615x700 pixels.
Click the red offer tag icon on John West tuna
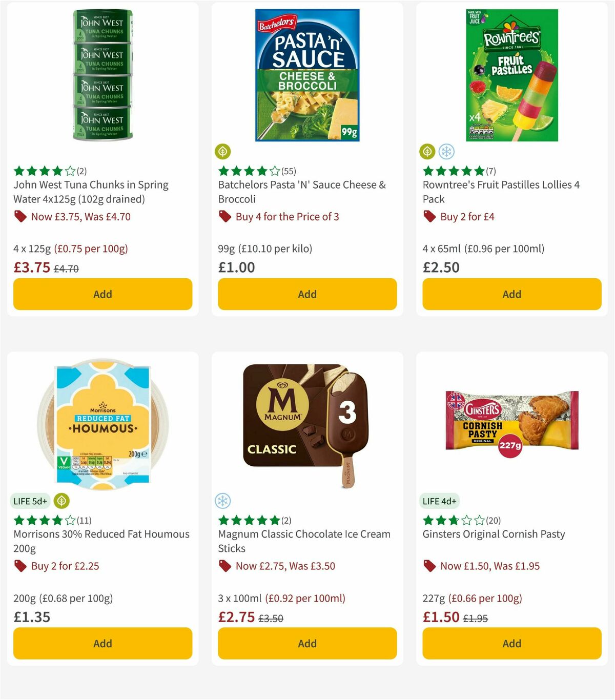(x=20, y=217)
